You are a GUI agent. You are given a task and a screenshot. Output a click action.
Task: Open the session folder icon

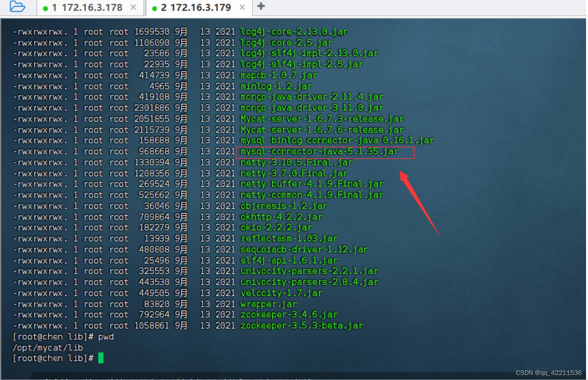[x=17, y=7]
